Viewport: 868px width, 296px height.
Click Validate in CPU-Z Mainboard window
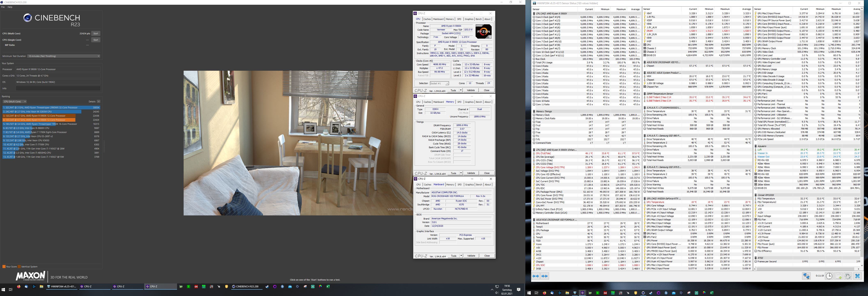click(x=471, y=256)
